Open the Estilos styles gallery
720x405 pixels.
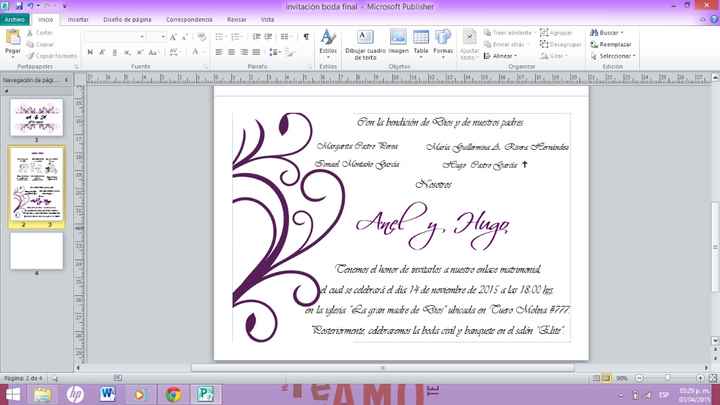tap(328, 42)
